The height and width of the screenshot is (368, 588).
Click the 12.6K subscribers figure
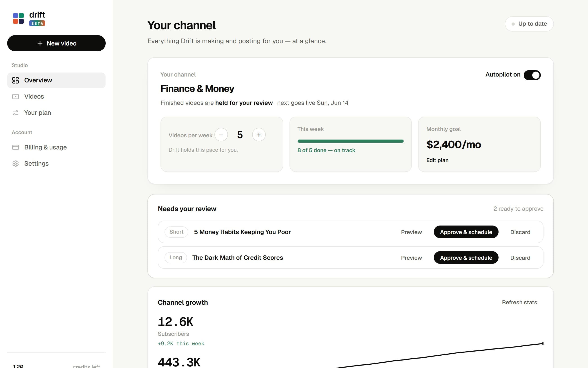click(175, 322)
